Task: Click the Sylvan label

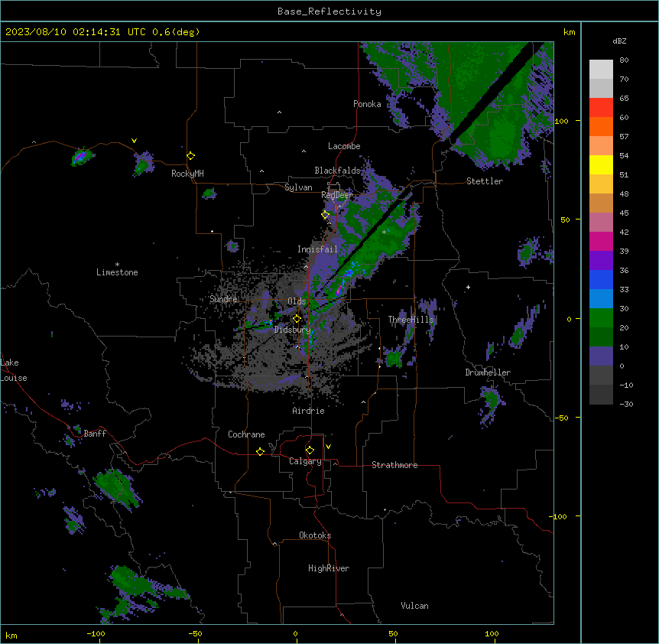Action: point(298,187)
